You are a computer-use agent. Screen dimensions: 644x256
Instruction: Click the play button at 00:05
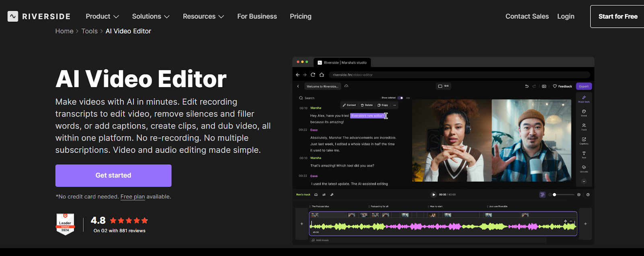[x=433, y=195]
